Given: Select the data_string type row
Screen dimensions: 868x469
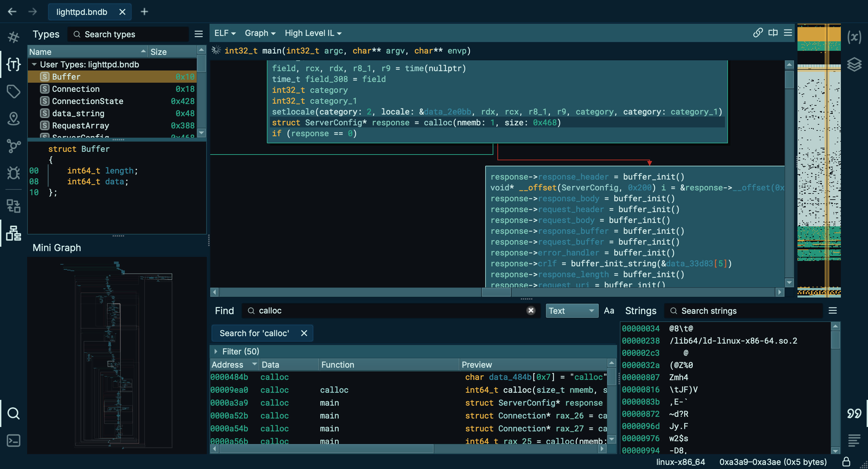Looking at the screenshot, I should click(112, 113).
